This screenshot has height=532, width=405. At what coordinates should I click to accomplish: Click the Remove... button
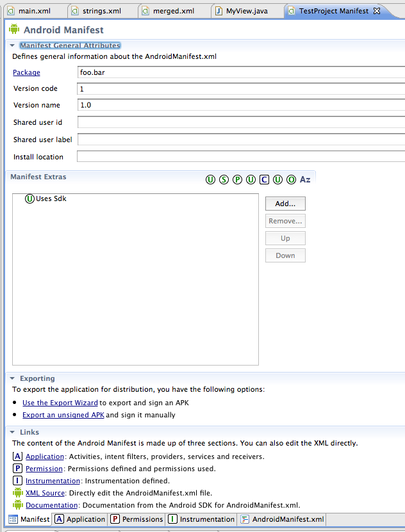pyautogui.click(x=285, y=221)
